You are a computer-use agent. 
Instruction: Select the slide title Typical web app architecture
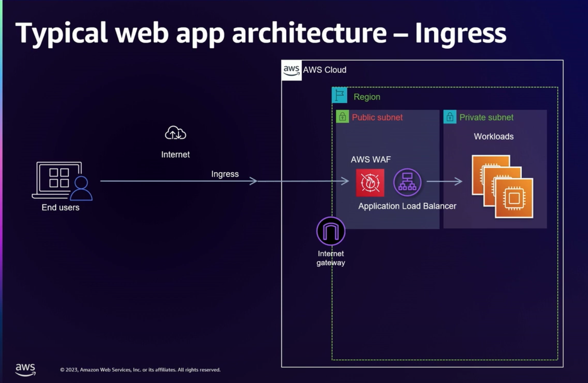tap(262, 33)
